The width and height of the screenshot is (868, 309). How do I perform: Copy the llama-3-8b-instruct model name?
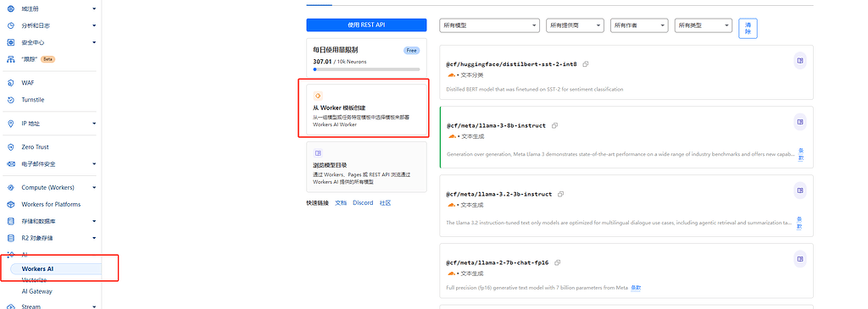(554, 125)
